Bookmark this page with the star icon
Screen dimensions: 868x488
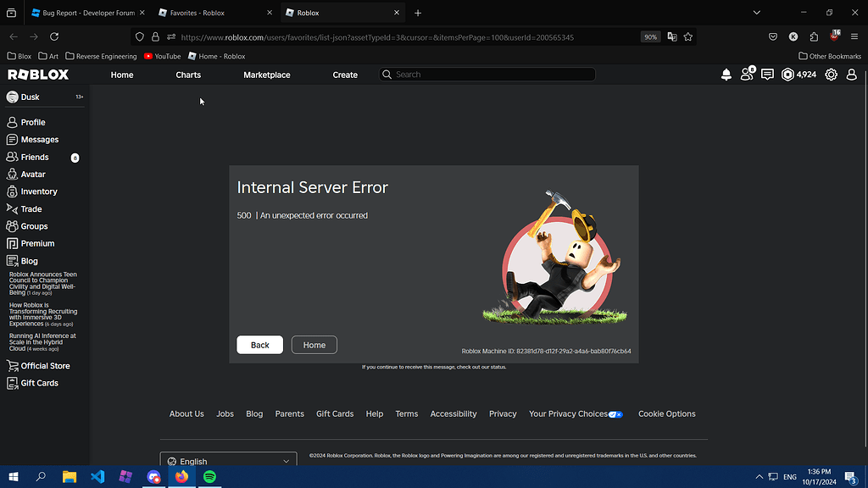coord(687,37)
